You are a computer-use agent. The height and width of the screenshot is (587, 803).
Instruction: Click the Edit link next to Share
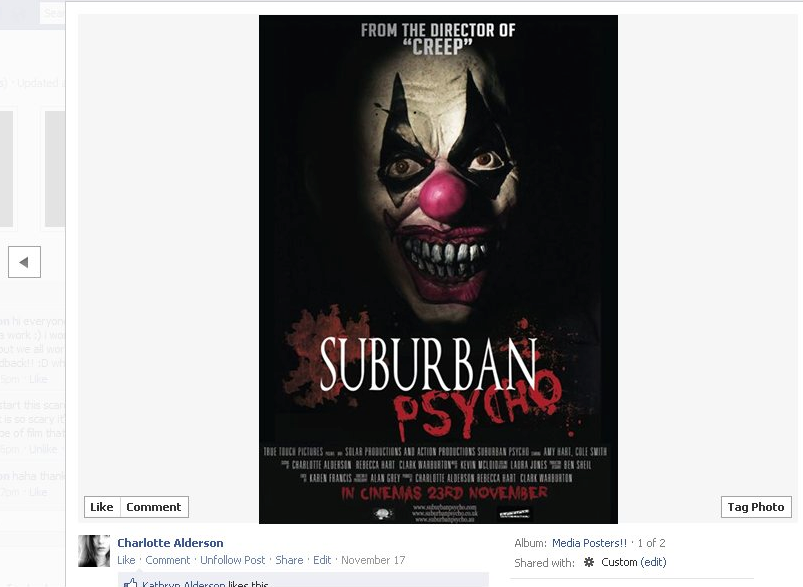tap(322, 560)
